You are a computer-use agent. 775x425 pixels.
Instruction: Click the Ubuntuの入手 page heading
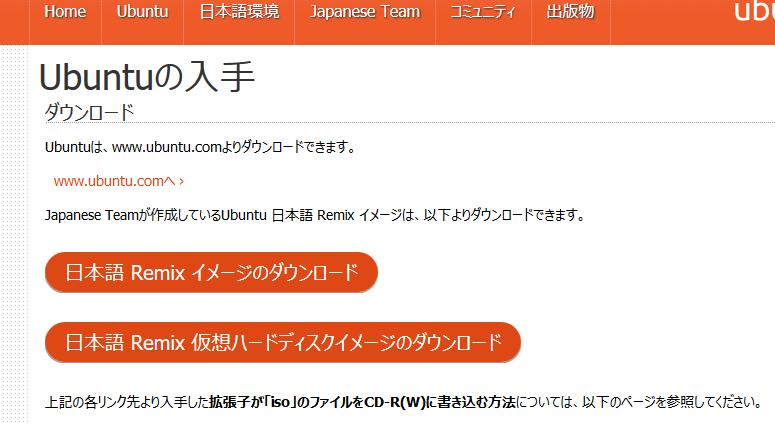click(x=147, y=77)
